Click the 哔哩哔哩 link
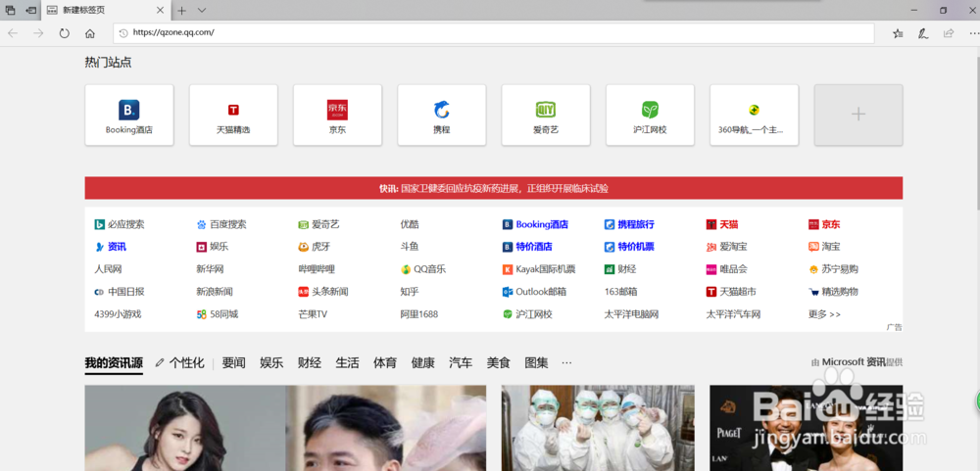The image size is (980, 471). click(317, 269)
